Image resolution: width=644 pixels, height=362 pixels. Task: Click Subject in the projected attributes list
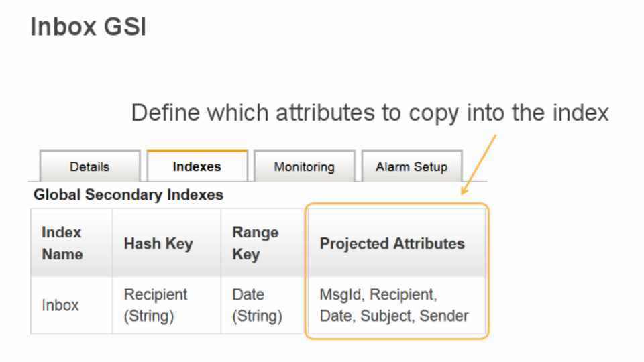[x=386, y=316]
